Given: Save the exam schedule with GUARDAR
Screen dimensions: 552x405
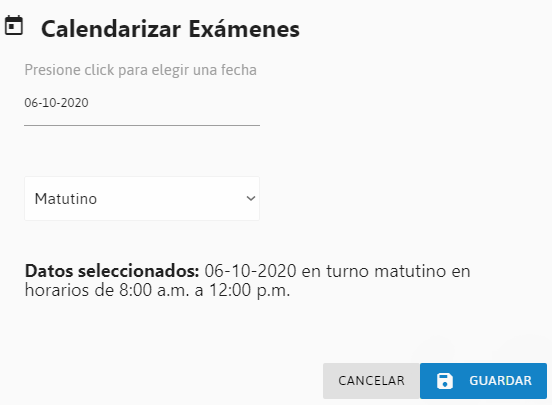Looking at the screenshot, I should pos(483,381).
